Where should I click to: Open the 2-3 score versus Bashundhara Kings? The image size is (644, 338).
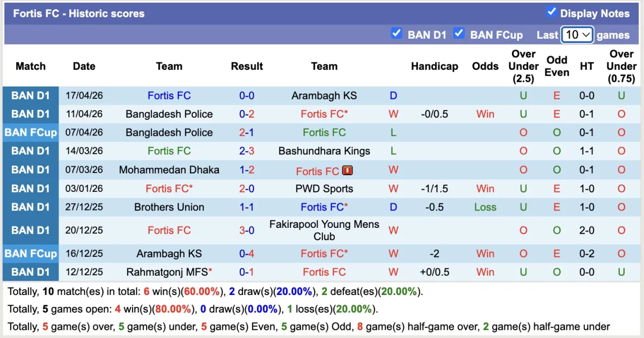247,151
